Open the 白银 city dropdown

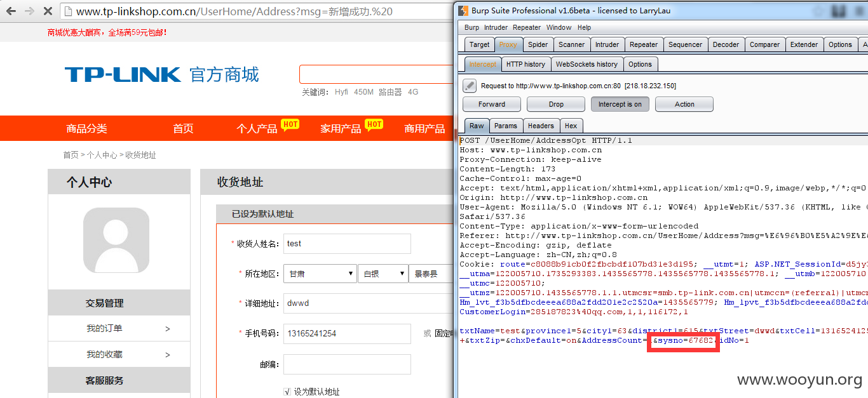[383, 274]
